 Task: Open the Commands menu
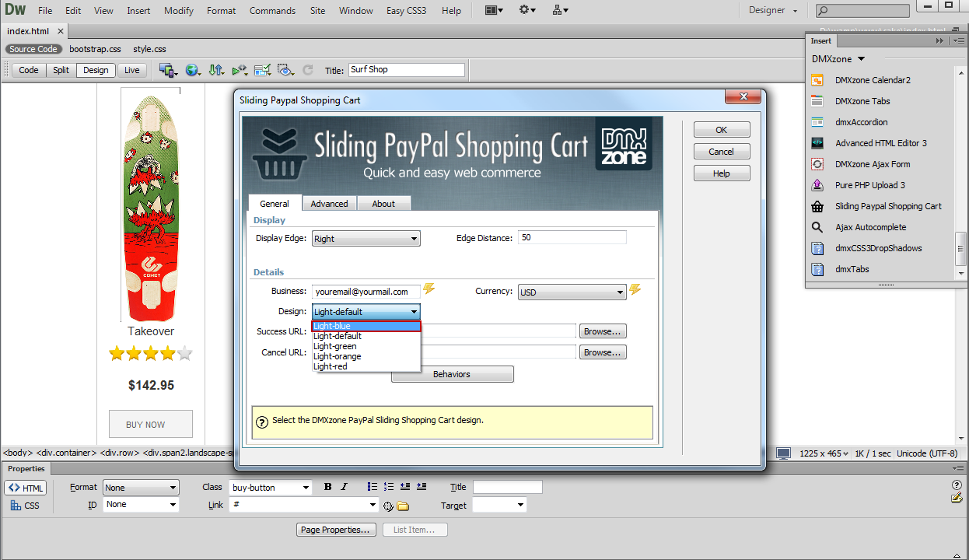coord(272,11)
